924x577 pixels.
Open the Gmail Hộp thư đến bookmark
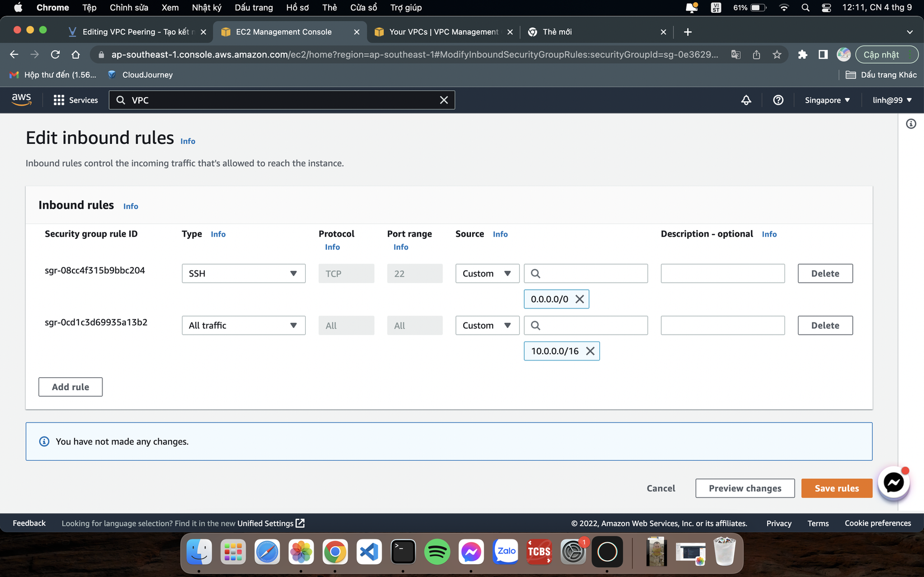click(x=53, y=74)
